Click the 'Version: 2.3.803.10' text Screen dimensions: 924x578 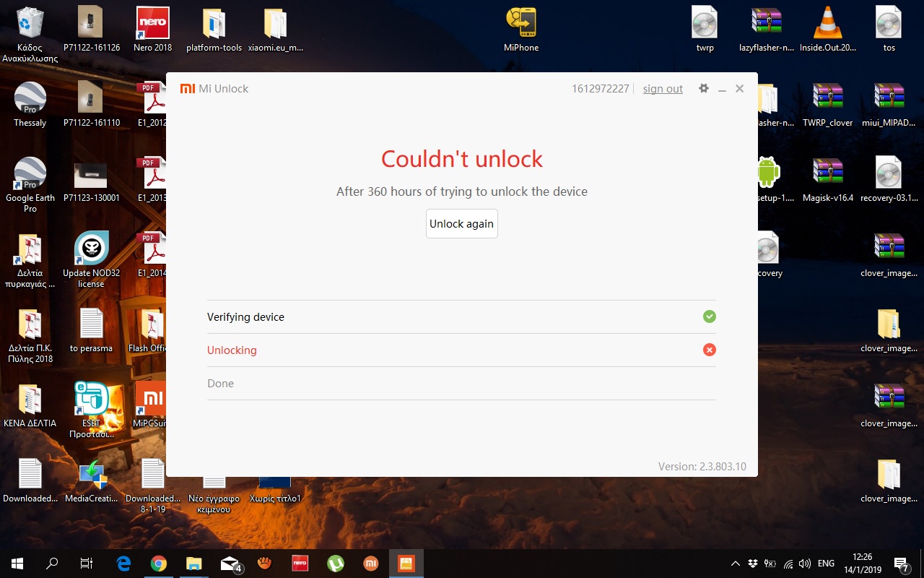coord(702,467)
